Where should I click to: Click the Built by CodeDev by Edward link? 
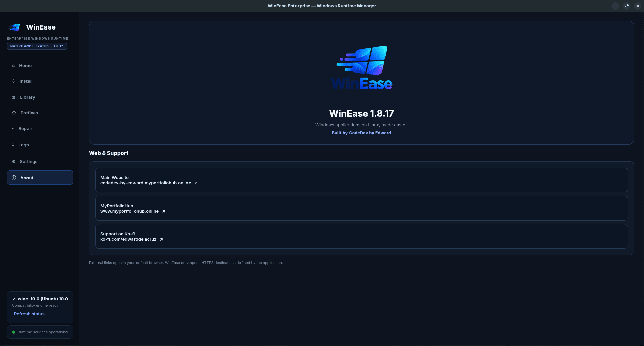(362, 133)
